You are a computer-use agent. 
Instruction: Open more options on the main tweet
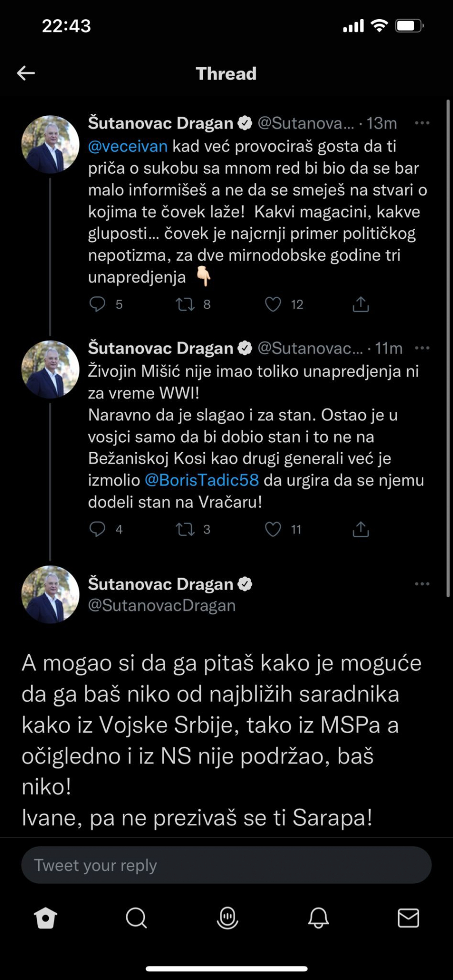pos(422,584)
